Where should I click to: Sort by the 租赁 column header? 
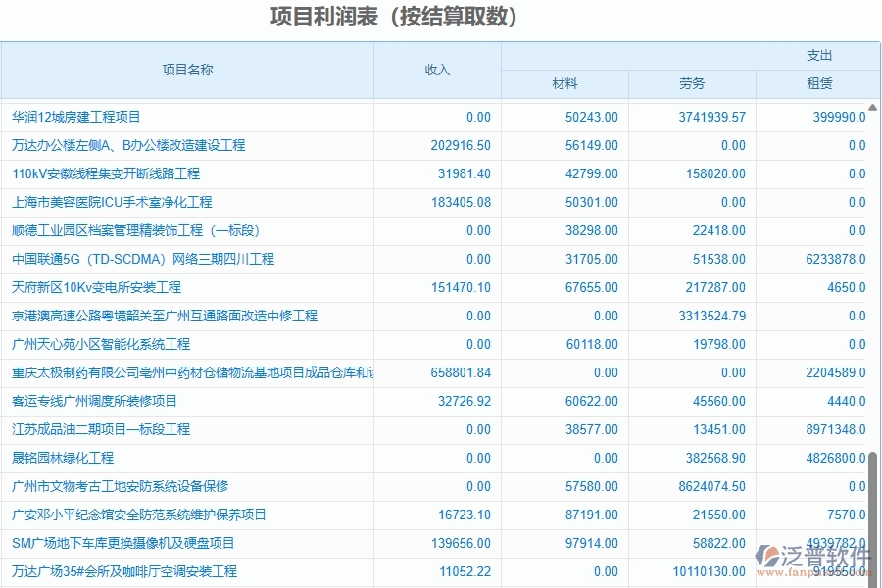coord(819,84)
